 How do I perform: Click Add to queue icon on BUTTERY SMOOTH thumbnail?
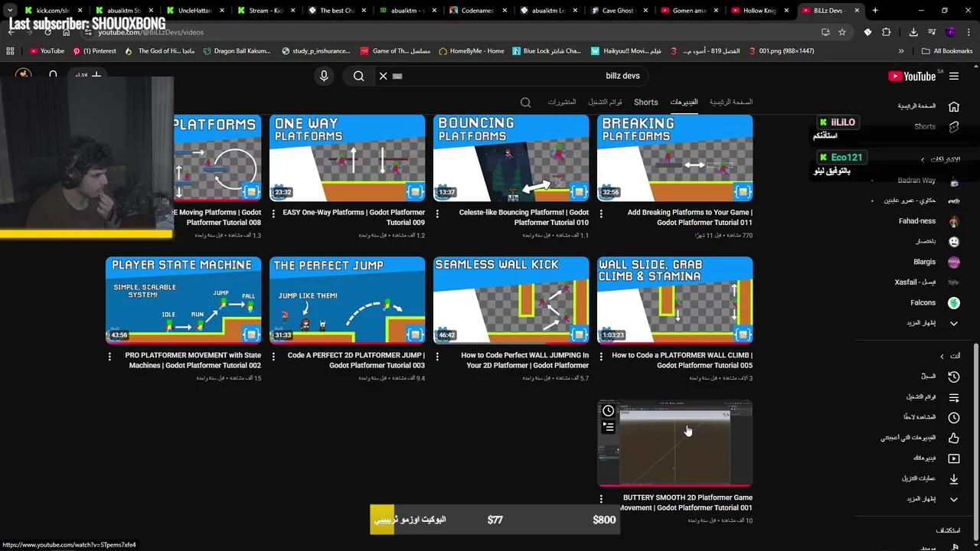point(608,427)
